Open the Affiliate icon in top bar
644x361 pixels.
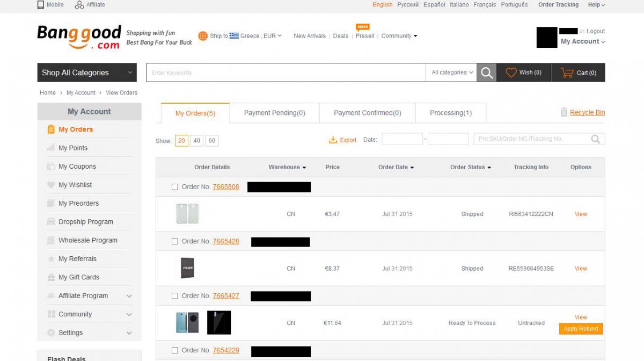point(79,5)
